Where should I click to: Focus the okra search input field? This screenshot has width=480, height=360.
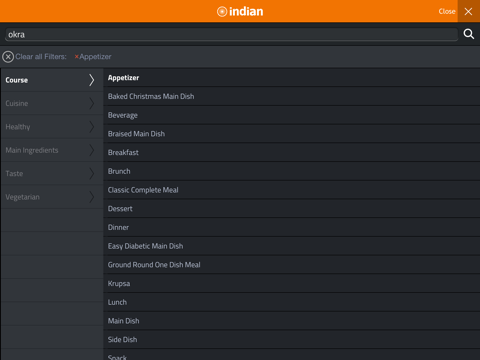tap(231, 34)
